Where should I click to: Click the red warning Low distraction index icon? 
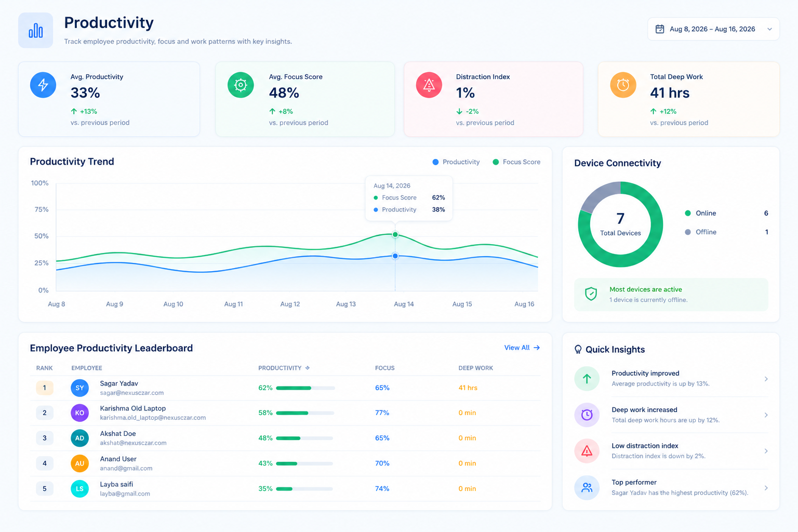(x=587, y=451)
